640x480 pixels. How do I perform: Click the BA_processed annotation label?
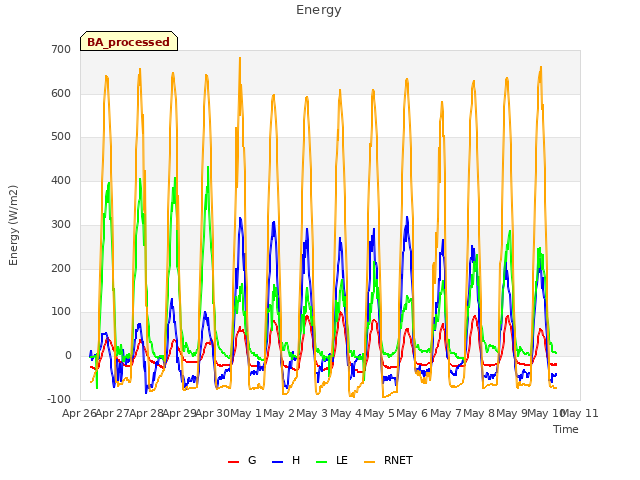point(129,42)
